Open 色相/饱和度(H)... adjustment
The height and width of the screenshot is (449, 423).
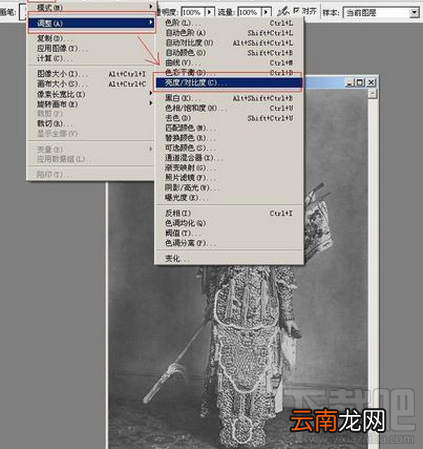pos(229,108)
